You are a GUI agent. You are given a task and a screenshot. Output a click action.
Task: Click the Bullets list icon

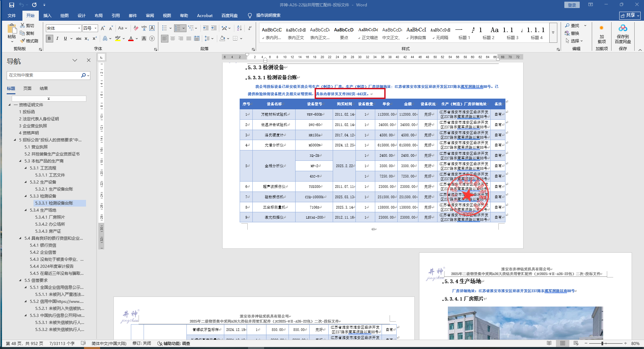point(164,28)
